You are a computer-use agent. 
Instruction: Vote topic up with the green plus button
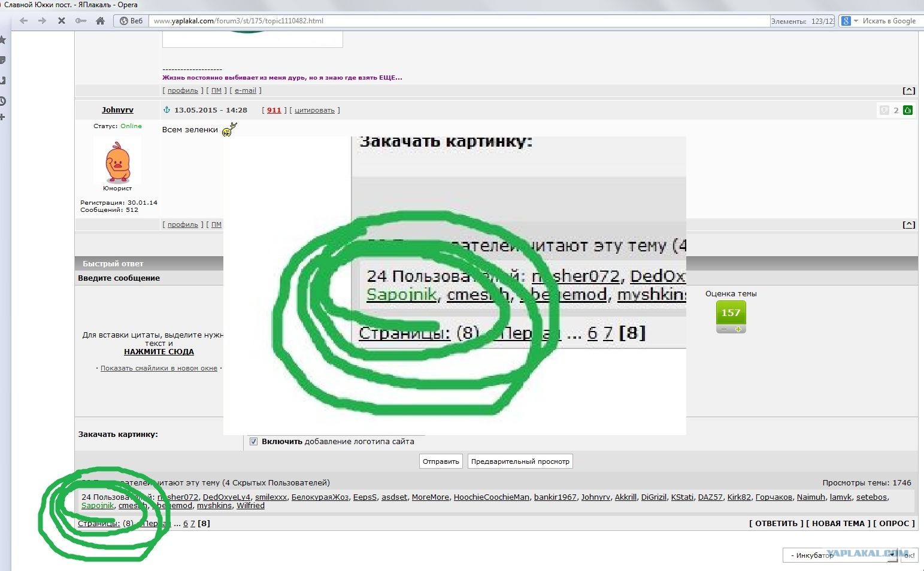[738, 329]
